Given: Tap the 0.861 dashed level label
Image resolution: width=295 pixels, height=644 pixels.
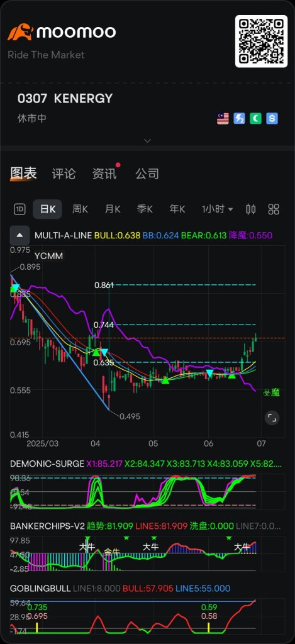Looking at the screenshot, I should coord(104,285).
